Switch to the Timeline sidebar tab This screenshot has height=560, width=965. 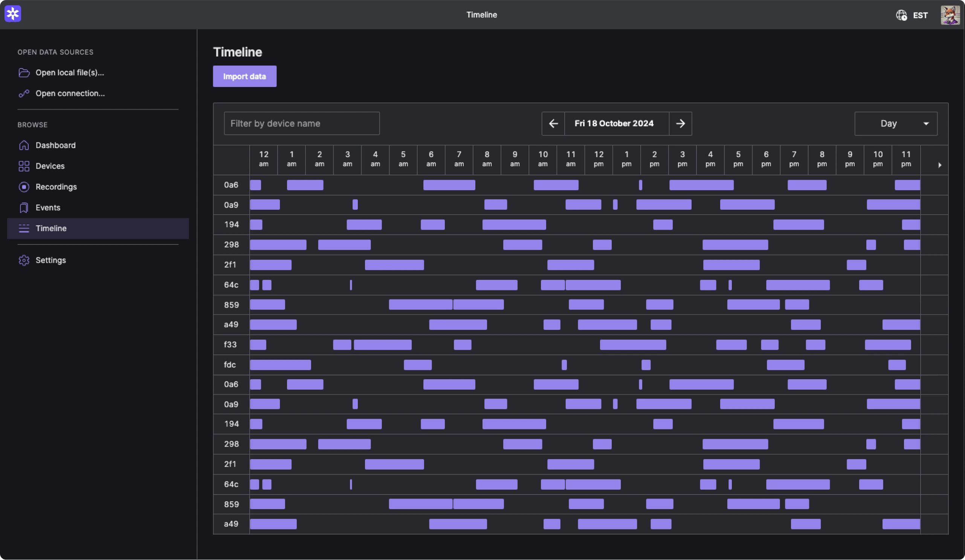51,228
